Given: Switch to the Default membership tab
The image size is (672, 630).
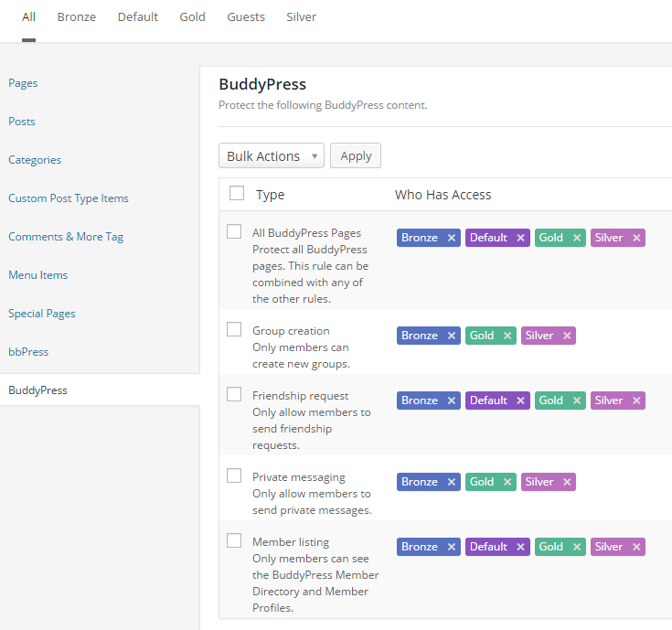Looking at the screenshot, I should [x=138, y=17].
